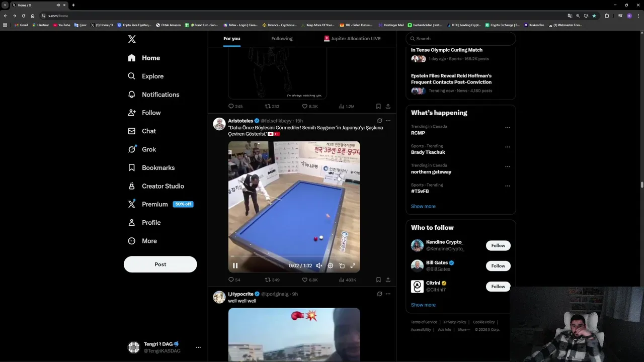Expand the More sidebar menu
The height and width of the screenshot is (362, 644).
(x=142, y=241)
